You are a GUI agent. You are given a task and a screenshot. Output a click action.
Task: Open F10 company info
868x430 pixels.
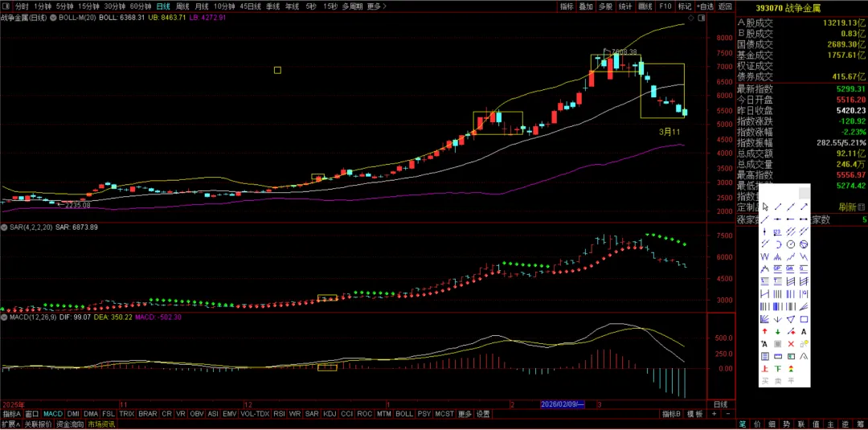(665, 6)
